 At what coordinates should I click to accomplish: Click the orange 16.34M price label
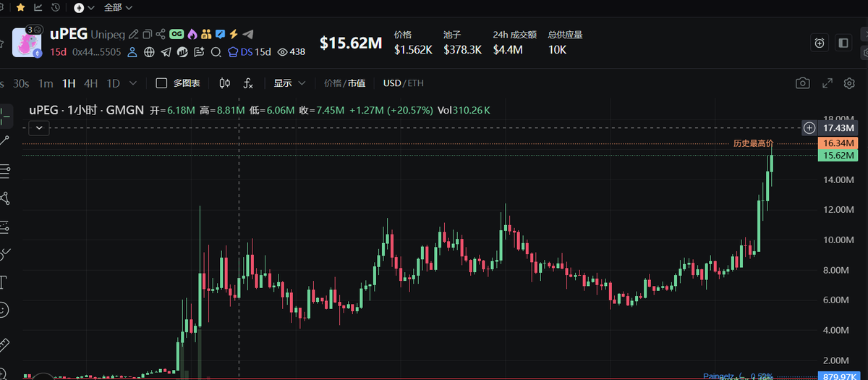coord(838,143)
